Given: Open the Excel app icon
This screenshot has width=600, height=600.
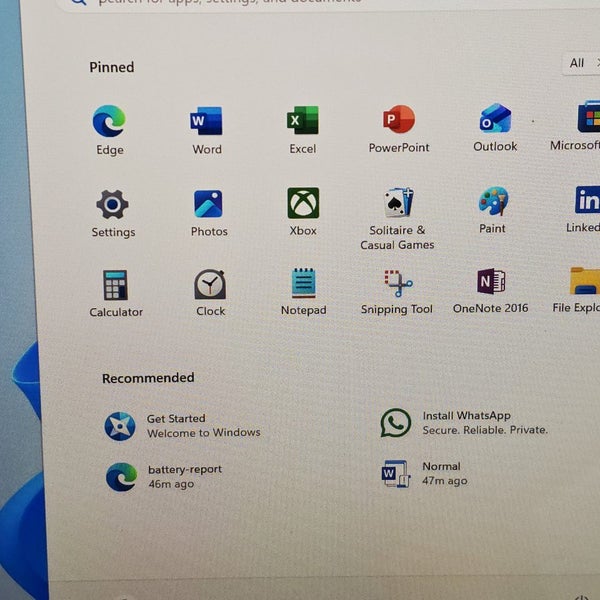Looking at the screenshot, I should [x=302, y=121].
